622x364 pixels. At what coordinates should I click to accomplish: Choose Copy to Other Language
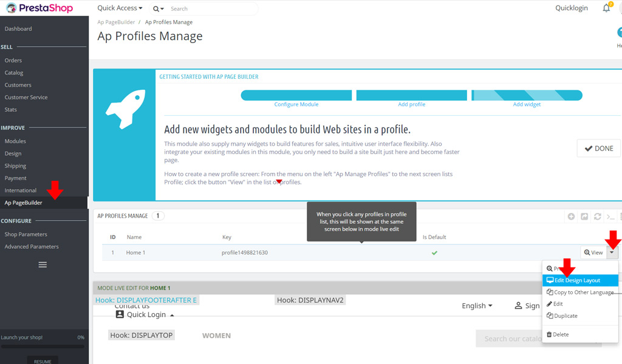(580, 292)
